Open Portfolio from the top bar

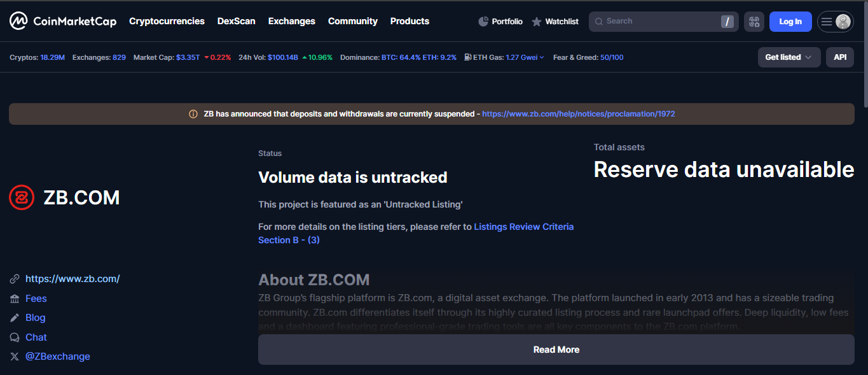pos(500,21)
